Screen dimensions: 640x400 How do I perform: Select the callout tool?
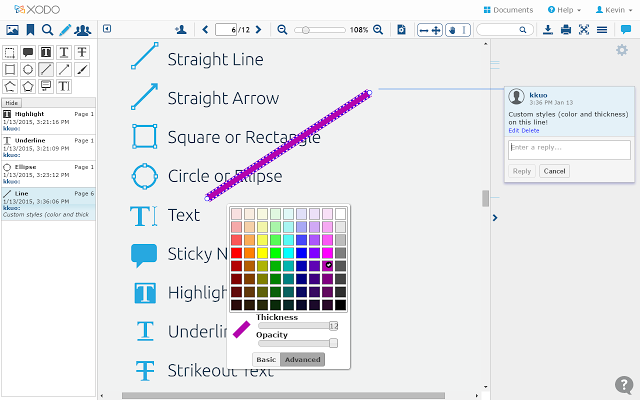coord(46,87)
